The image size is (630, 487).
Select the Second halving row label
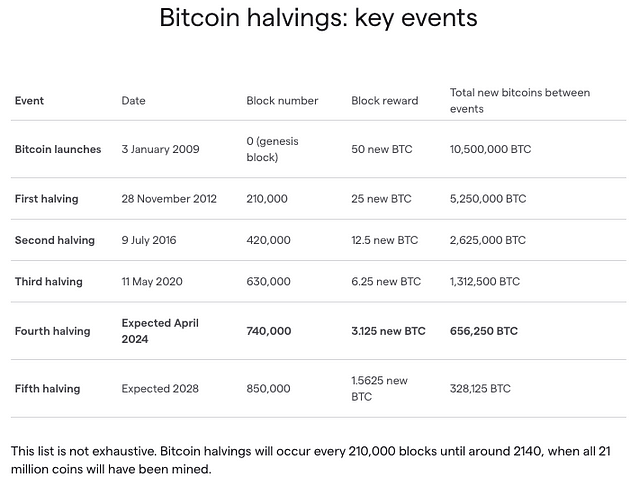[x=54, y=240]
